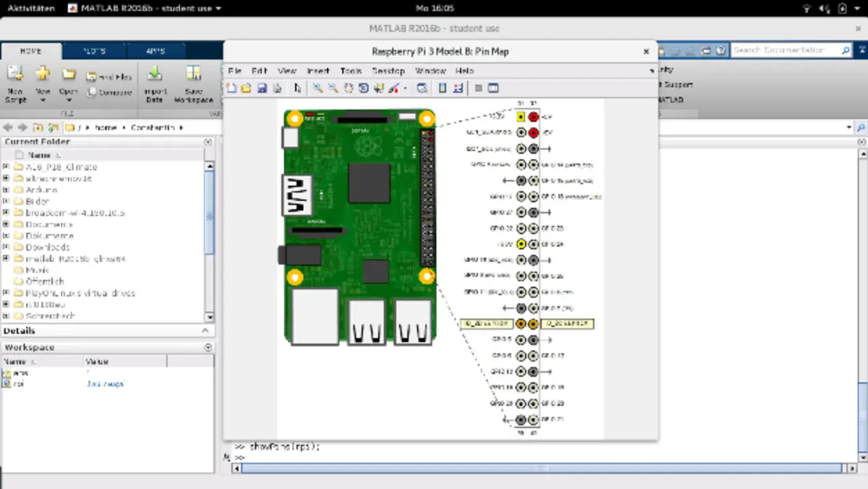Open the Brush color dropdown arrow
This screenshot has width=868, height=489.
click(x=405, y=88)
